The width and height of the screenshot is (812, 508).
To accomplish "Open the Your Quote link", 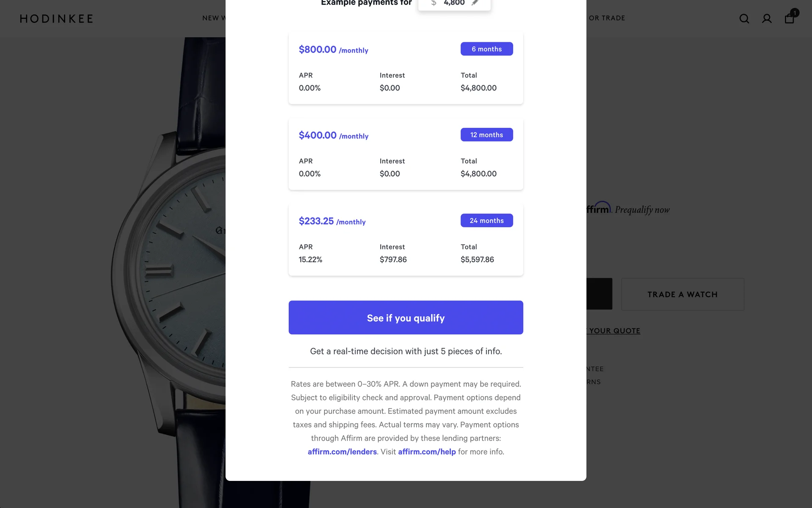I will point(614,331).
